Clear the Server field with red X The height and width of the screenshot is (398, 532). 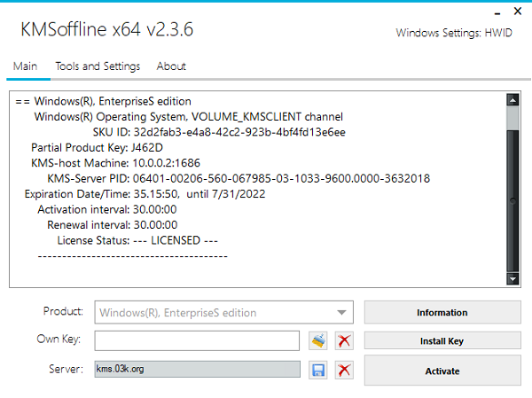[344, 370]
